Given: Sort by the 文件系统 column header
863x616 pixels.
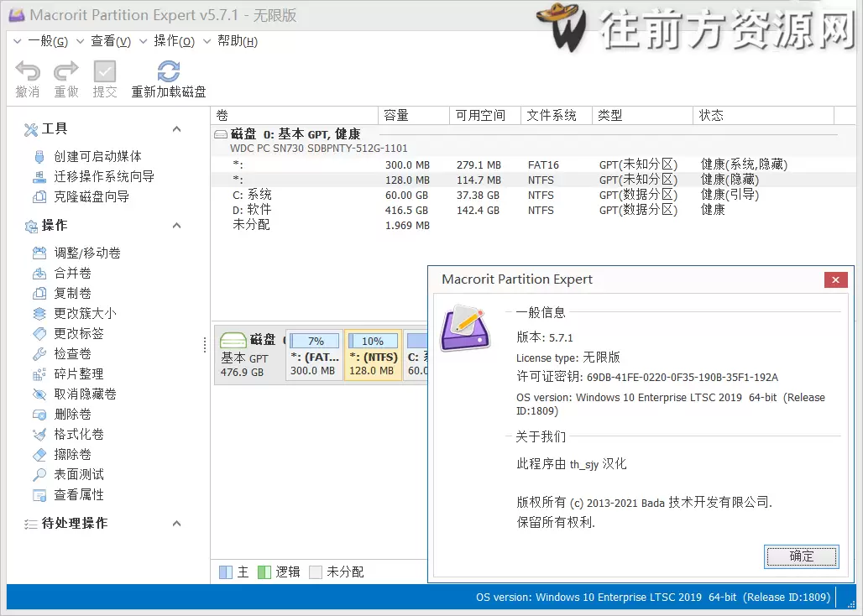Looking at the screenshot, I should (557, 116).
